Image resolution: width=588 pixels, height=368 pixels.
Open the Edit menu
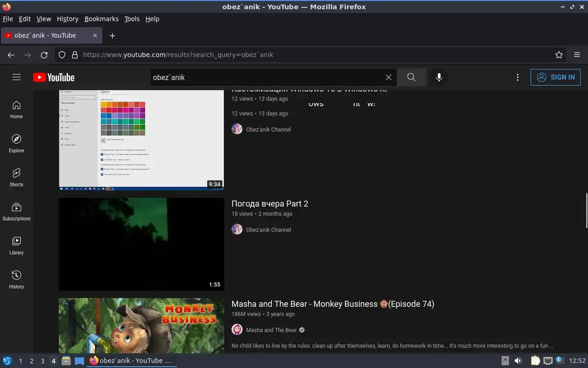tap(25, 19)
